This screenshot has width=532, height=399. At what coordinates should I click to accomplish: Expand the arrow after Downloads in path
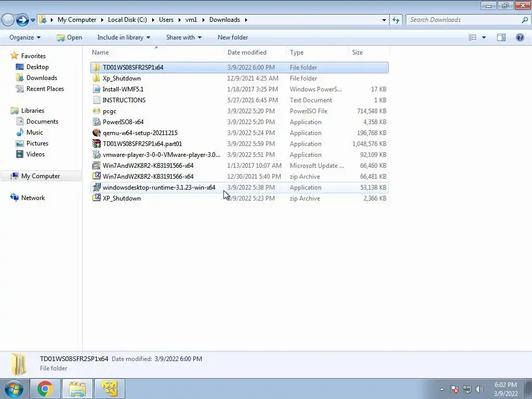[x=246, y=20]
